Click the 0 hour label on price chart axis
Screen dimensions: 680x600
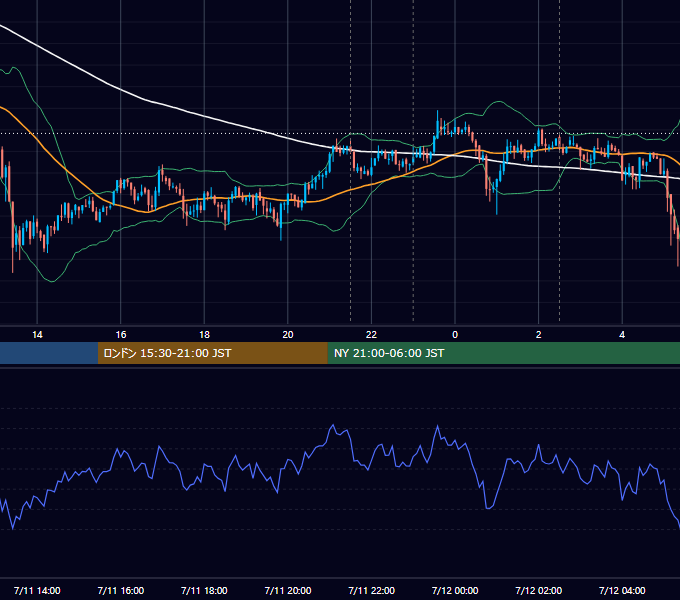[x=455, y=335]
